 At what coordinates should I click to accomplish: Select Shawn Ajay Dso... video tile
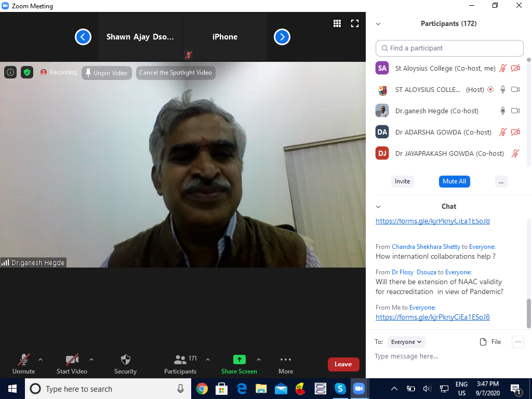click(140, 37)
